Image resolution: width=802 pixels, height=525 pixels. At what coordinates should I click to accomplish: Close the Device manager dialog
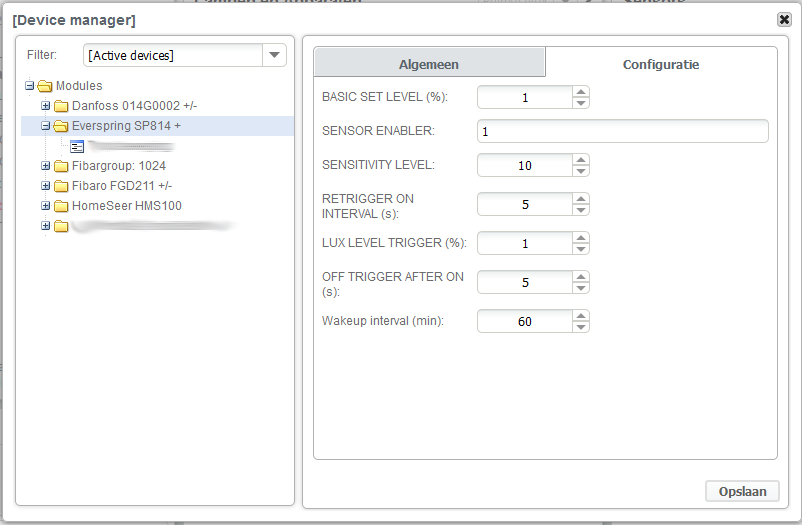pos(784,19)
